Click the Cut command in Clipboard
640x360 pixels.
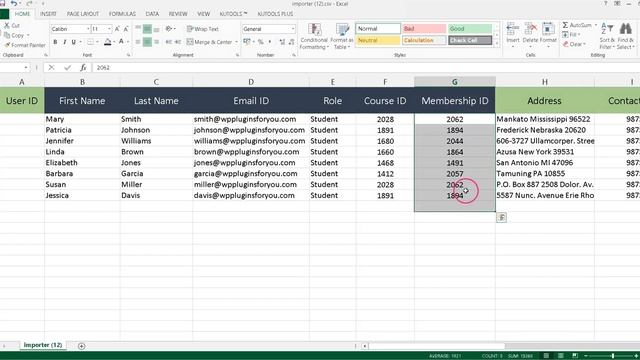12,25
